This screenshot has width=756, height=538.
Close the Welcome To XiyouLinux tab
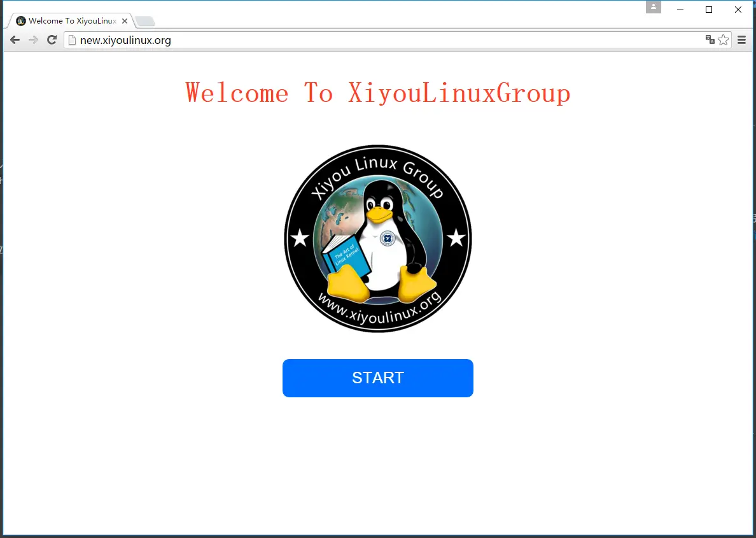(x=124, y=21)
